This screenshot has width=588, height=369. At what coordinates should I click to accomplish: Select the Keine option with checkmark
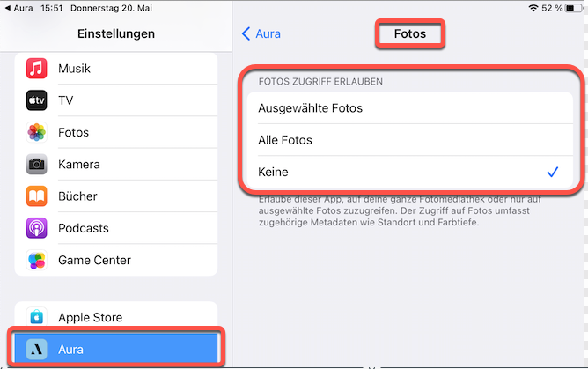[x=409, y=172]
